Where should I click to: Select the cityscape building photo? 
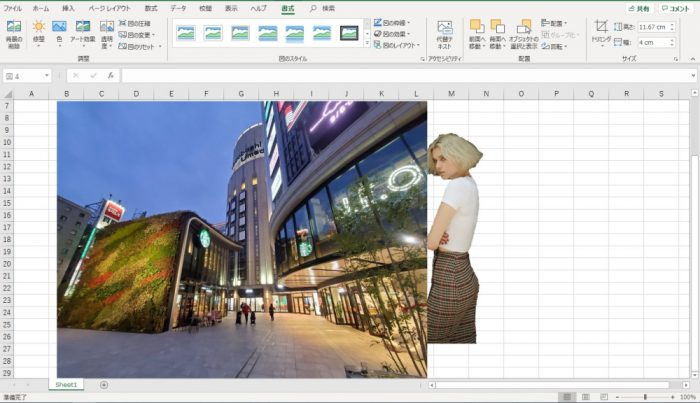click(242, 240)
